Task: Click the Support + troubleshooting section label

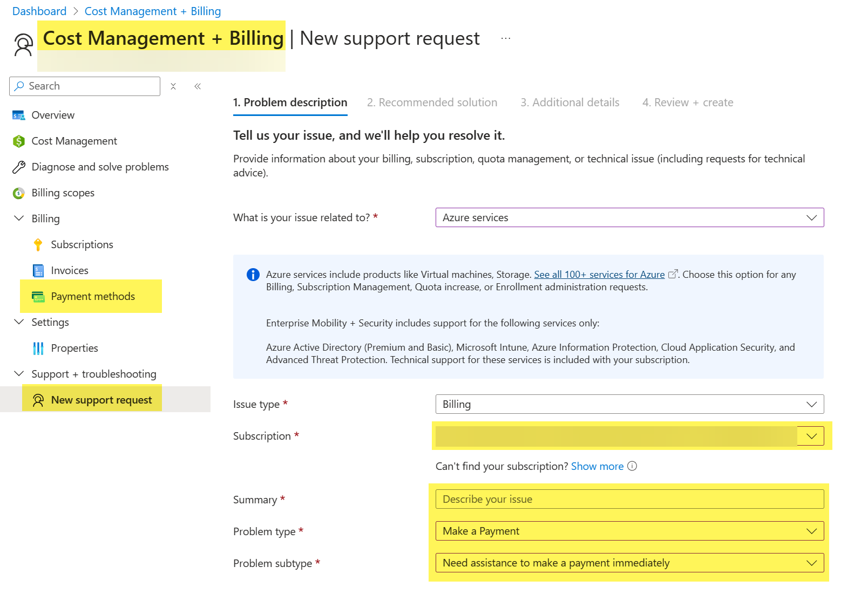Action: pos(94,374)
